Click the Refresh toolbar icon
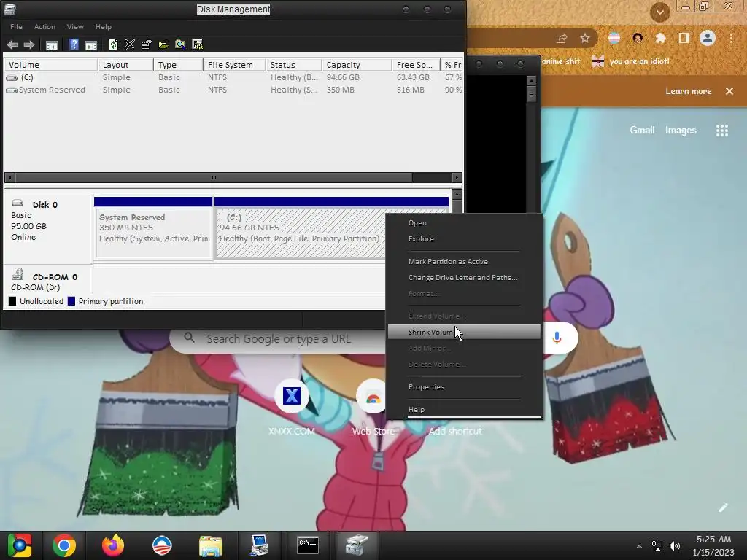The image size is (747, 560). click(x=113, y=44)
